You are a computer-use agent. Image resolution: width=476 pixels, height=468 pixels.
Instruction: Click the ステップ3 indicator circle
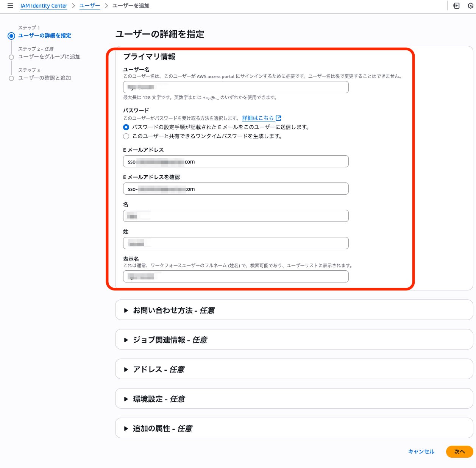[x=11, y=78]
